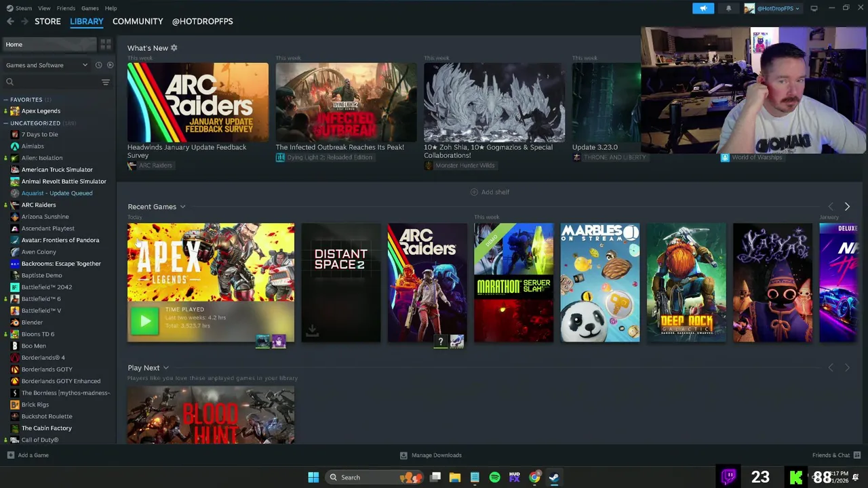Select Battlefield 2042 in library list
Screen dimensions: 868x488
46,287
